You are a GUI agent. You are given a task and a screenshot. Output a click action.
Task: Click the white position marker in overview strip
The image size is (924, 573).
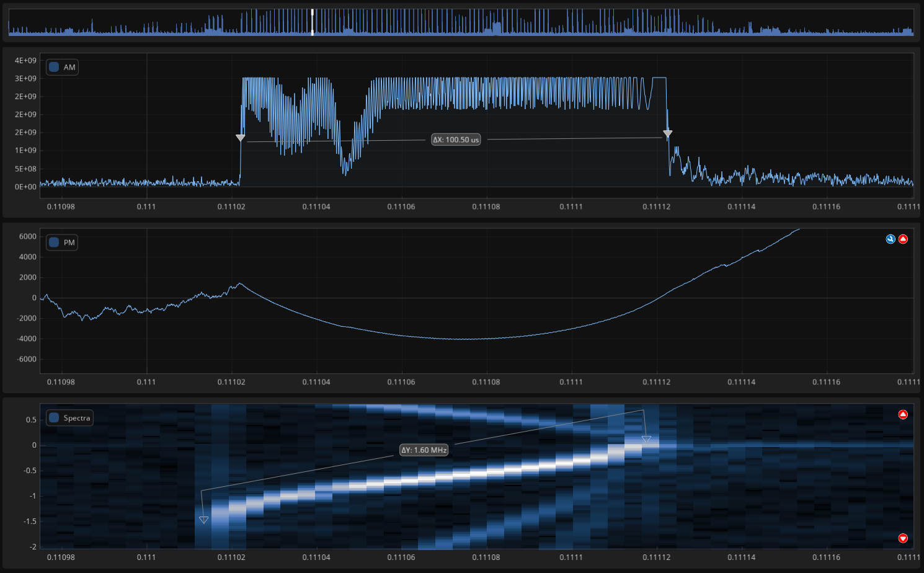pos(313,22)
